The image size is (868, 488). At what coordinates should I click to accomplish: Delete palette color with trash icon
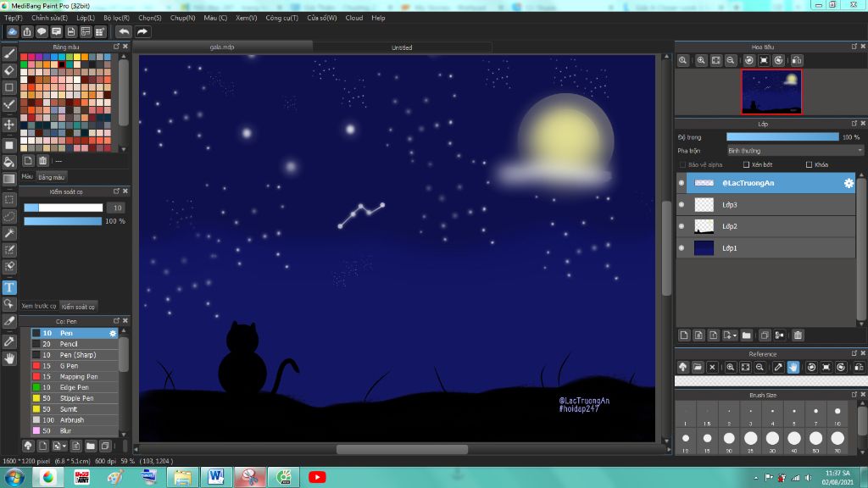pyautogui.click(x=42, y=160)
